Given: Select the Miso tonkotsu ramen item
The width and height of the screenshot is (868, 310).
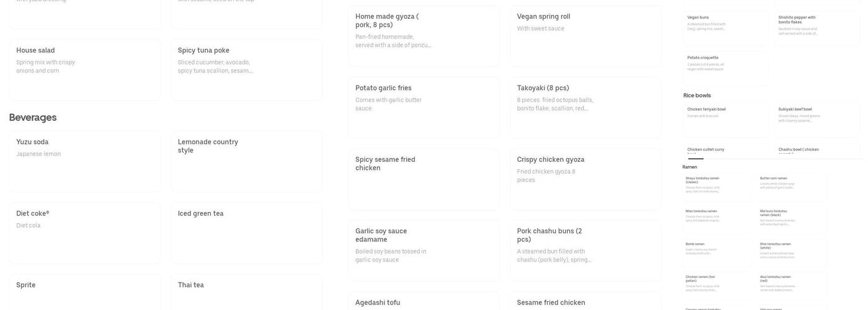Looking at the screenshot, I should [718, 219].
